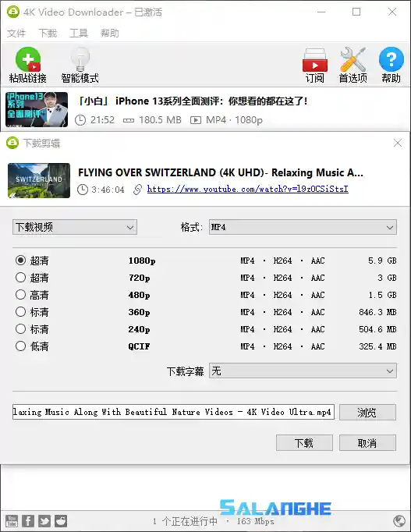
Task: Select the QCIF quality radio button
Action: click(21, 346)
